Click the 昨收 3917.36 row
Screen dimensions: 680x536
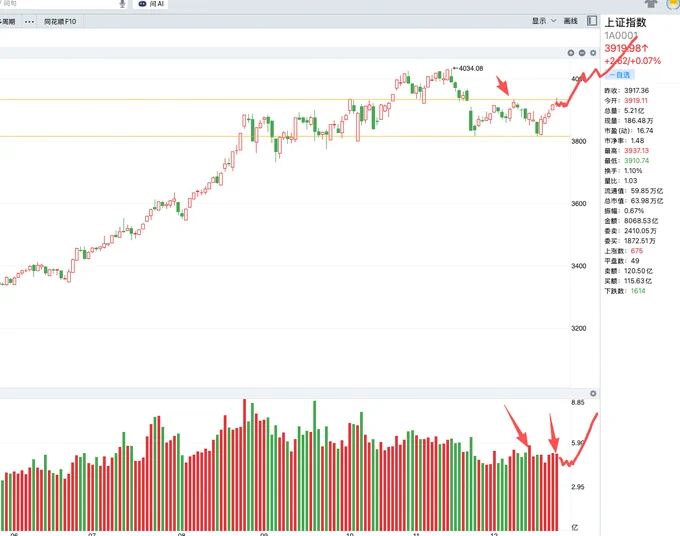(627, 91)
